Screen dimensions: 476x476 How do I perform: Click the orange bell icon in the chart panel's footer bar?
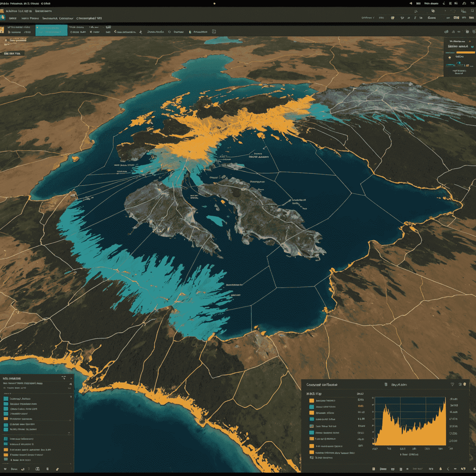(441, 469)
